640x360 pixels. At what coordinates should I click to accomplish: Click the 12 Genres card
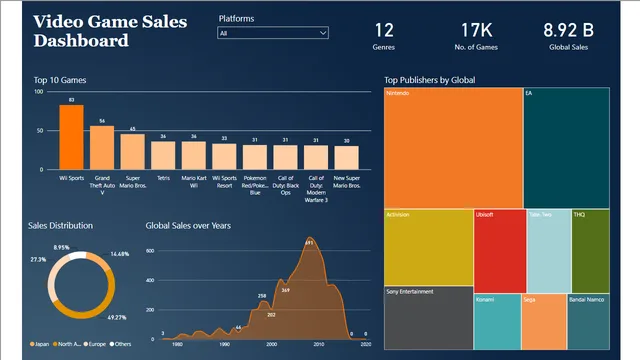click(x=384, y=36)
